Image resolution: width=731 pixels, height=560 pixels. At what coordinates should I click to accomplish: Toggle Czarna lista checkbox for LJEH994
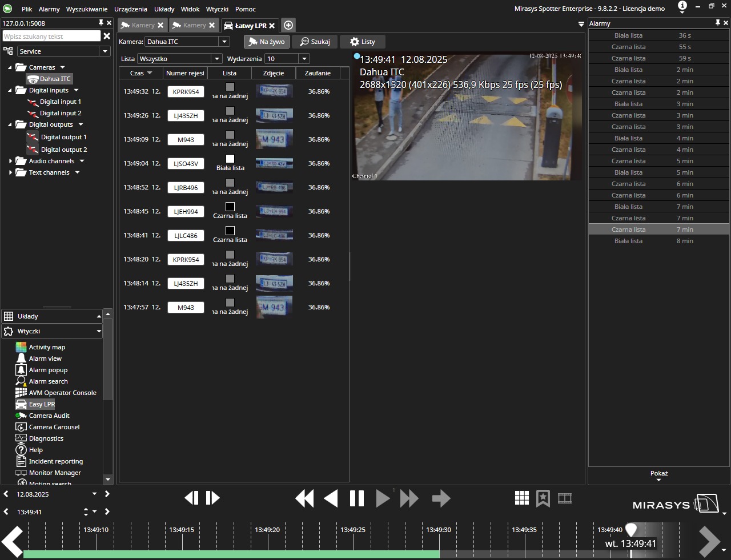click(230, 207)
